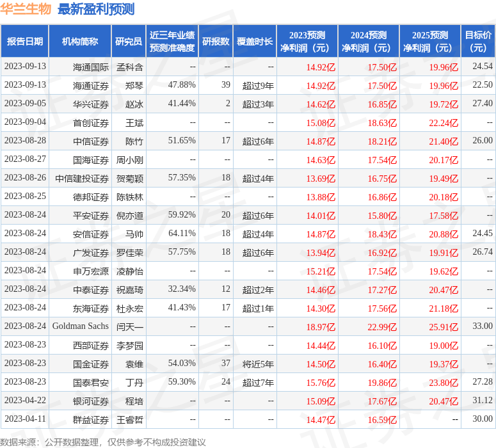
Task: Select the 2024预测净利润 column header
Action: pos(369,41)
